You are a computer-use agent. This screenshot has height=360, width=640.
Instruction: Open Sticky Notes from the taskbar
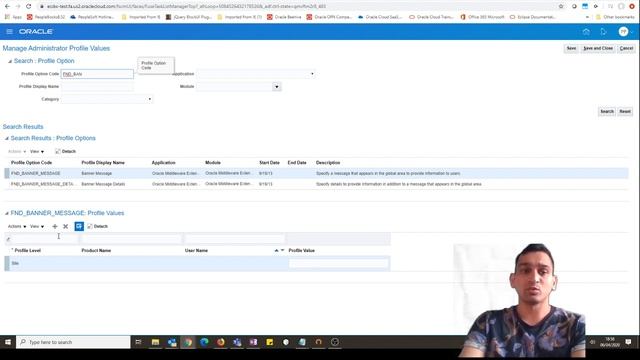click(269, 342)
